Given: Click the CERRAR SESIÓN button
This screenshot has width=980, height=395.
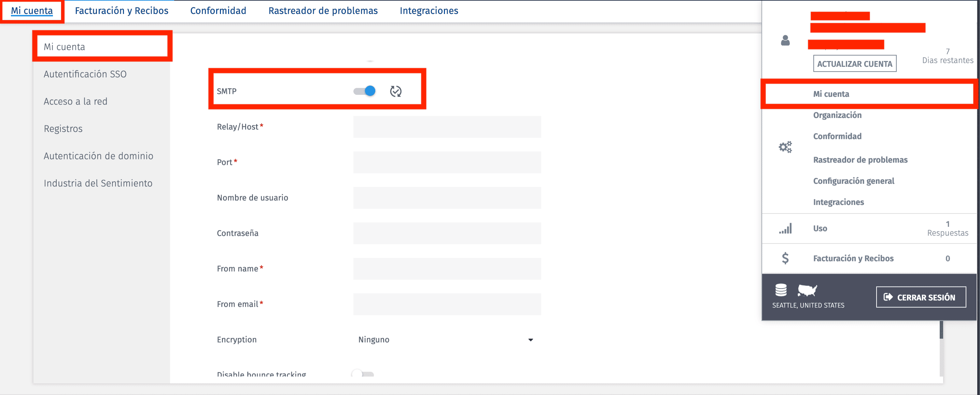Looking at the screenshot, I should click(921, 297).
